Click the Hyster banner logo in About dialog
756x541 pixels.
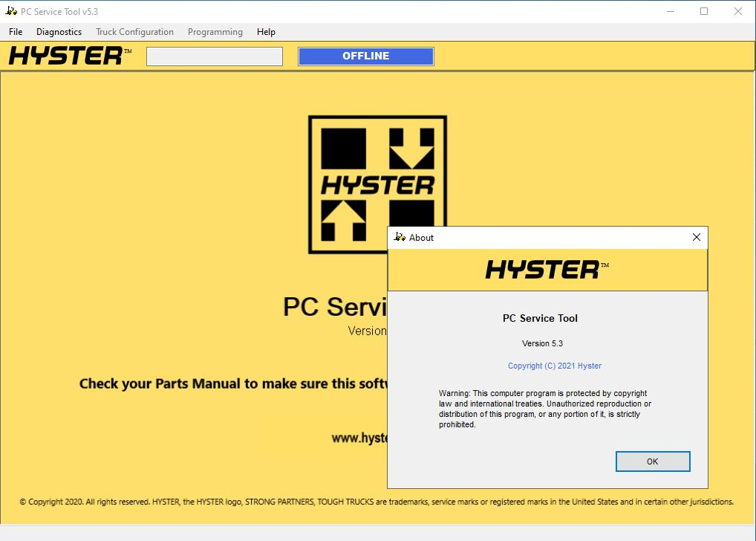547,269
